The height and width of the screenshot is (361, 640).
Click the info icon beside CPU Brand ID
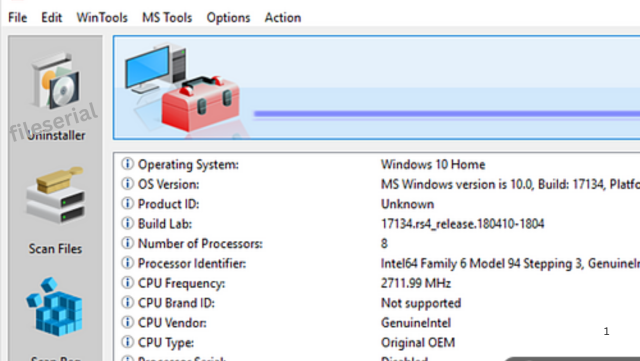(127, 302)
